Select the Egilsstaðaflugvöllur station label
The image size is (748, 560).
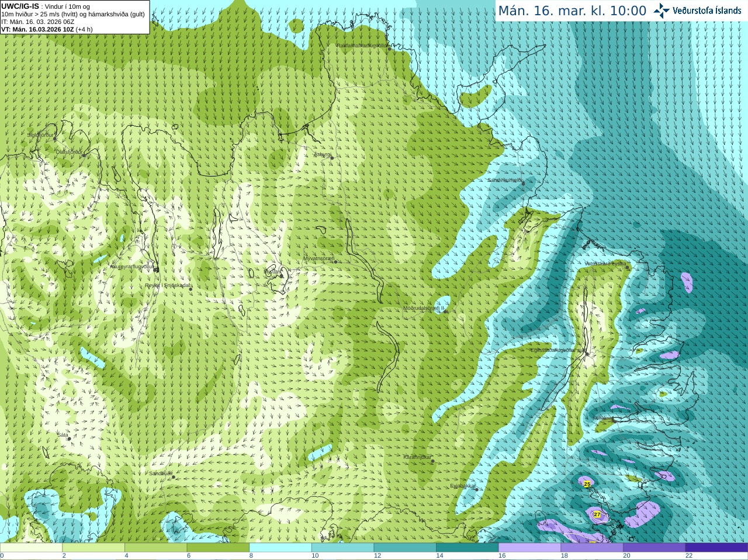coord(557,350)
